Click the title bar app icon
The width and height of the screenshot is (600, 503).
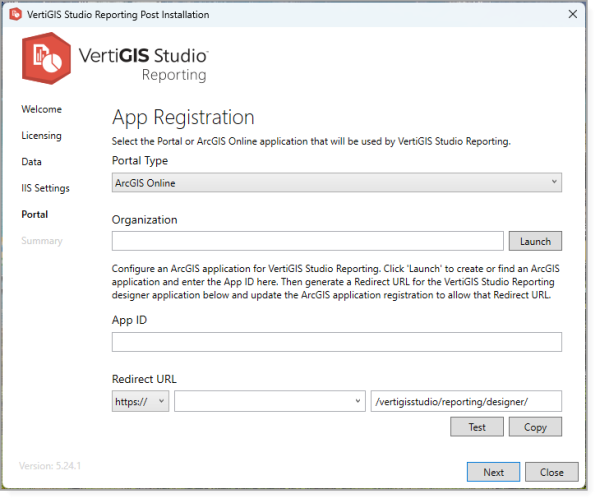(15, 14)
